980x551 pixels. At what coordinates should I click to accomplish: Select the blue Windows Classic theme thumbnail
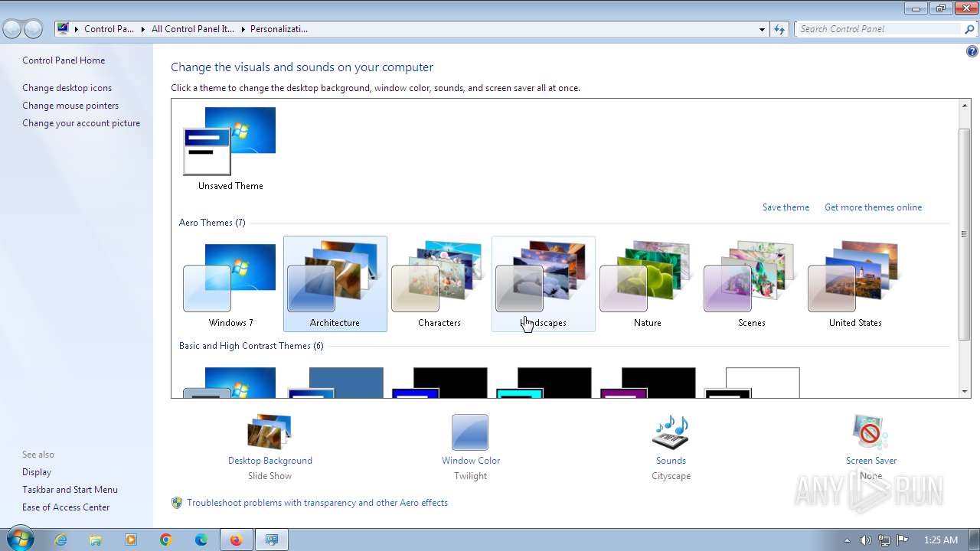tap(335, 383)
